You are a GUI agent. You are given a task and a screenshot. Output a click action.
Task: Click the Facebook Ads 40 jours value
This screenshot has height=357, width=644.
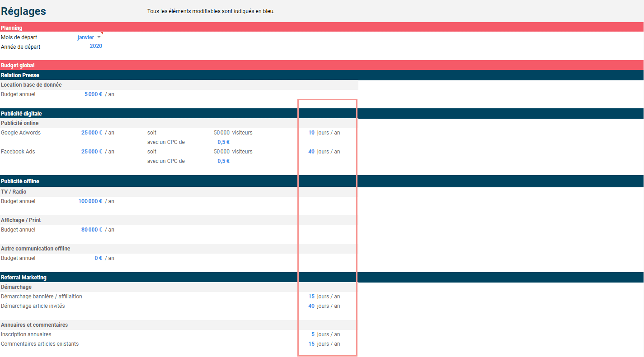click(x=311, y=152)
